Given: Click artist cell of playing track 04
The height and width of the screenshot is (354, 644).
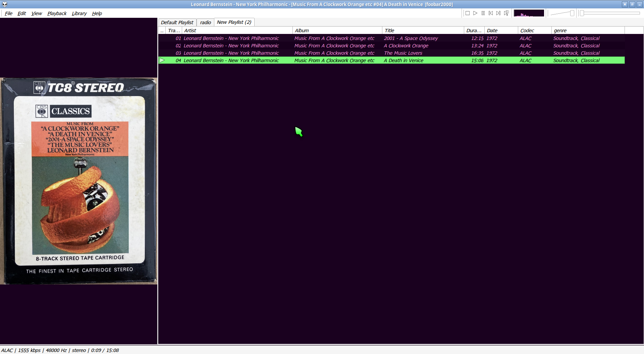Looking at the screenshot, I should click(x=231, y=60).
